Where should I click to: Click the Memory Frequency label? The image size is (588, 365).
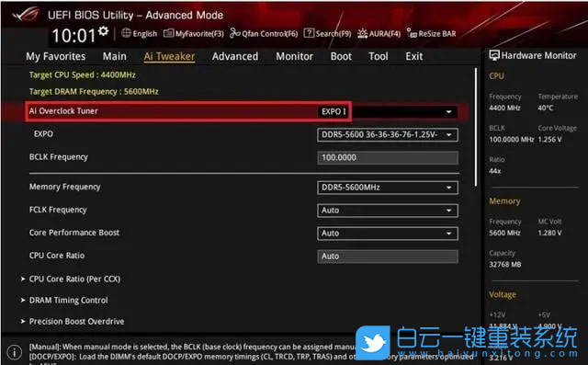tap(65, 187)
